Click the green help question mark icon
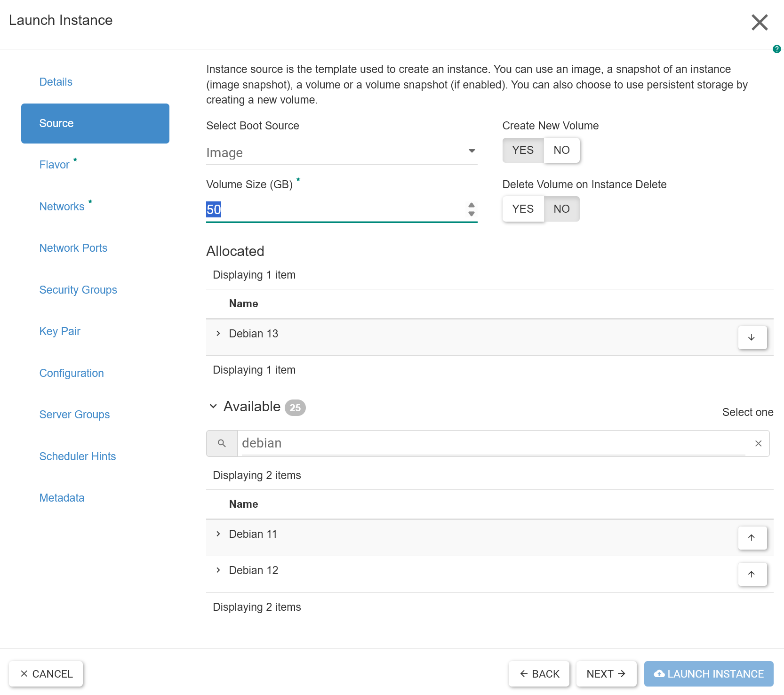 coord(776,49)
